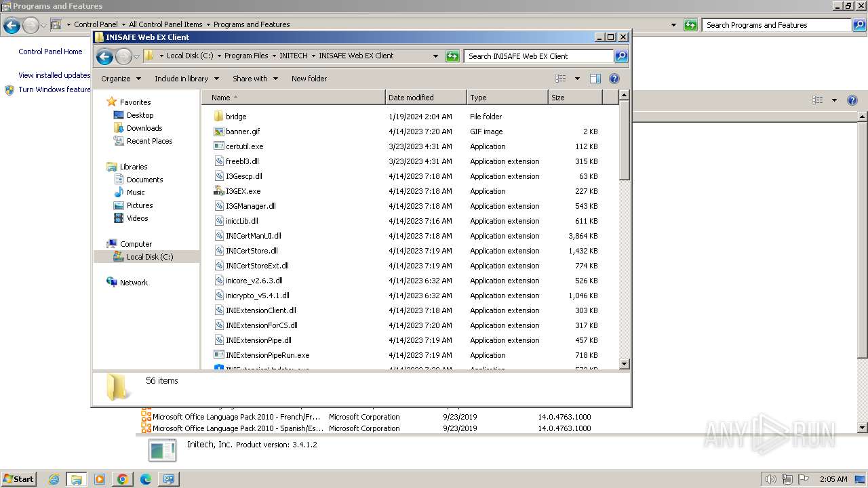Image resolution: width=868 pixels, height=488 pixels.
Task: Click the volume speaker tray icon
Action: click(x=771, y=479)
